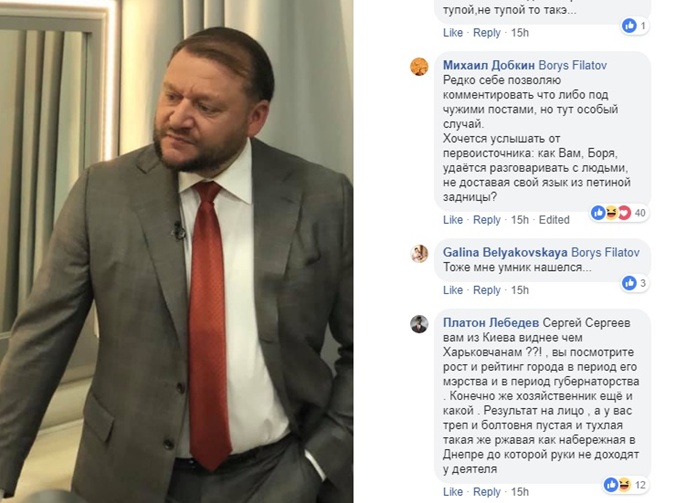Open the tagged Borys Filatov in Добкин's comment

[x=573, y=65]
